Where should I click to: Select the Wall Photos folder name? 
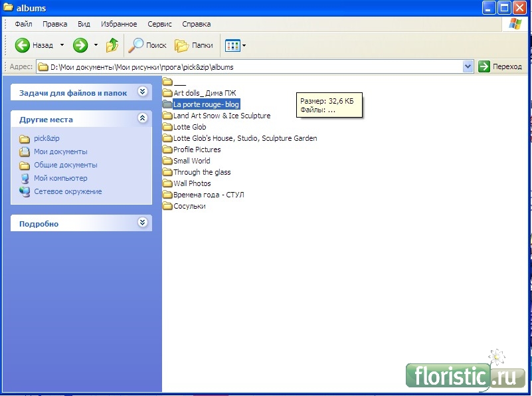pos(192,183)
